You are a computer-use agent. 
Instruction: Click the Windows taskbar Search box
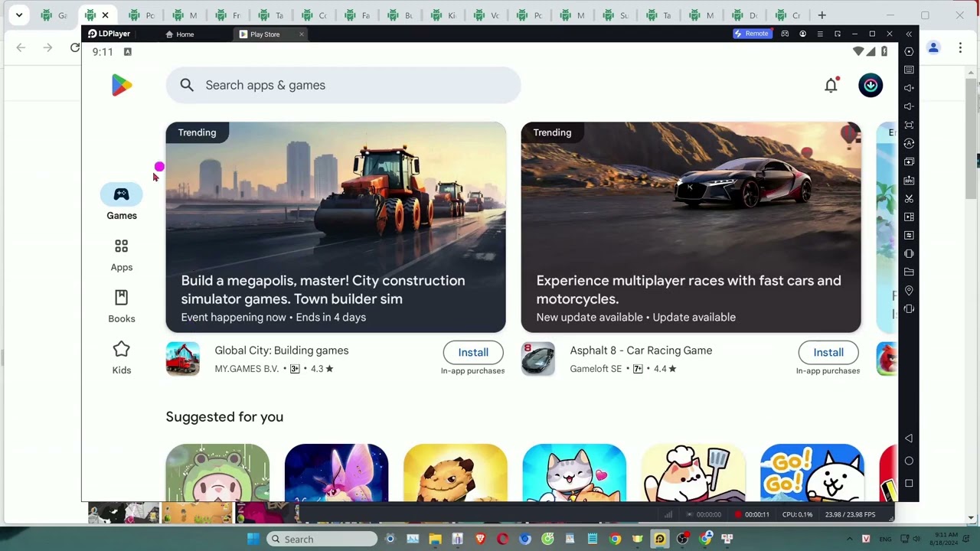pos(322,539)
